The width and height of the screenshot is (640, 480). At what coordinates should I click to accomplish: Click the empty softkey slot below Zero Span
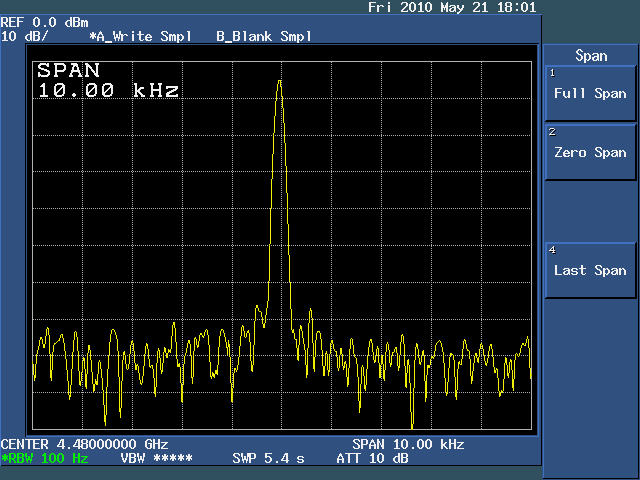[x=590, y=211]
